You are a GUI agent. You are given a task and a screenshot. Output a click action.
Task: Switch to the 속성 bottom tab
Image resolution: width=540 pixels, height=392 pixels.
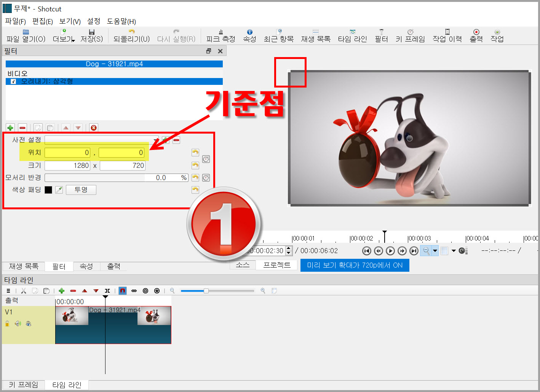[86, 266]
